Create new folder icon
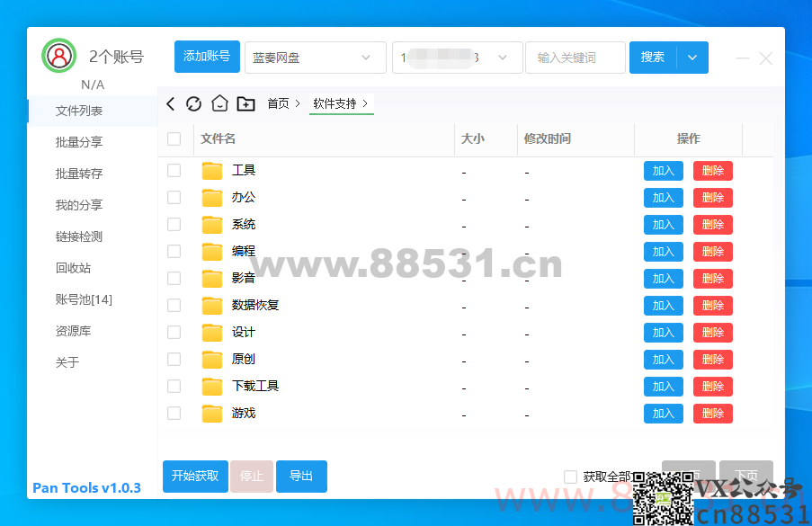The width and height of the screenshot is (812, 526). coord(245,103)
